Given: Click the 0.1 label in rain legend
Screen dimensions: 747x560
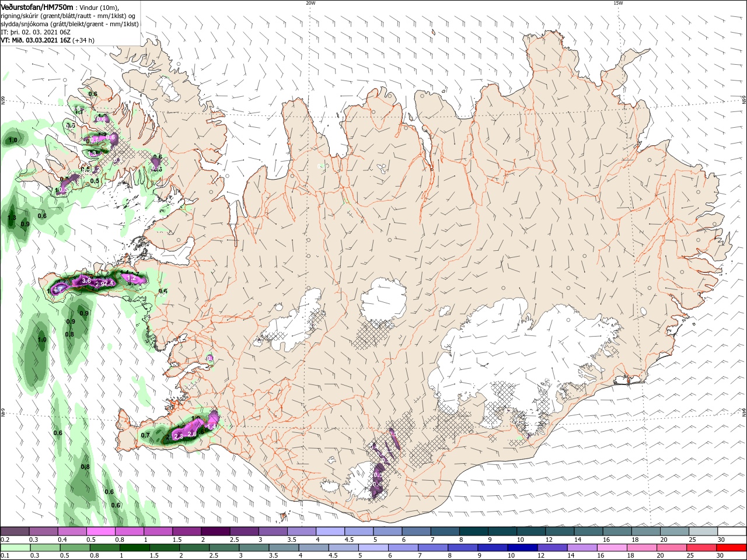Looking at the screenshot, I should [5, 555].
